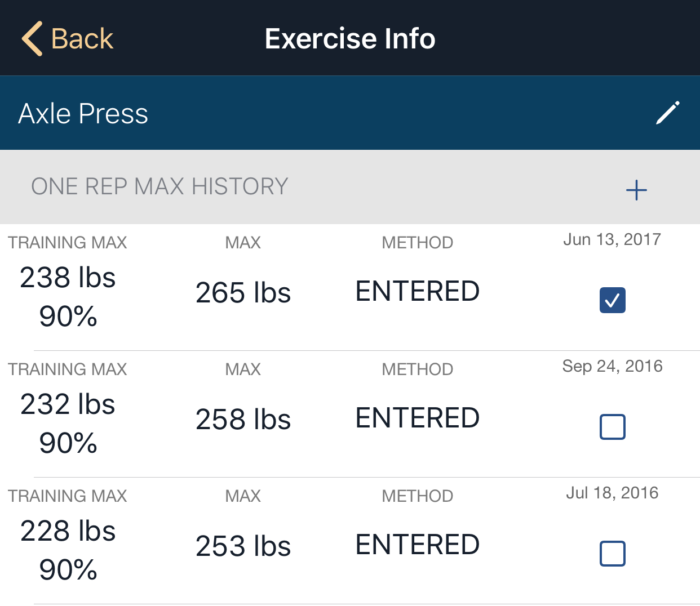The image size is (700, 606).
Task: Uncheck the Jun 13, 2017 max checkbox
Action: tap(612, 300)
